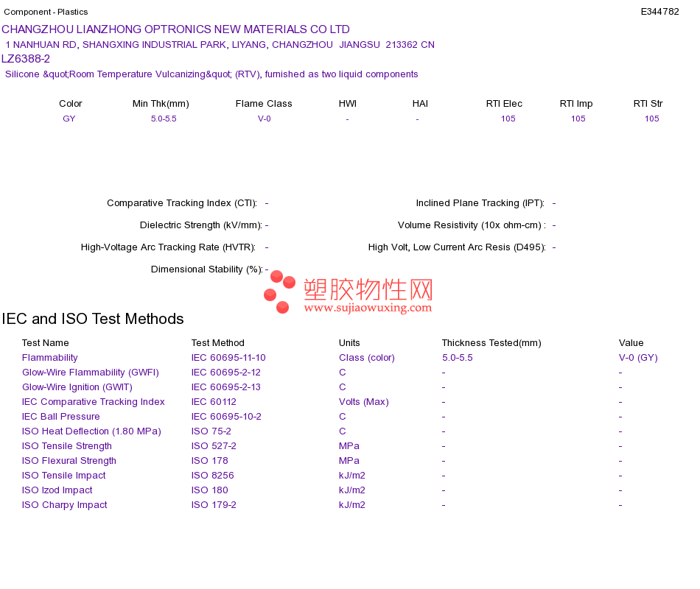Click the Inclined Plane Tracking (IPT) label
This screenshot has width=700, height=589.
coord(480,203)
